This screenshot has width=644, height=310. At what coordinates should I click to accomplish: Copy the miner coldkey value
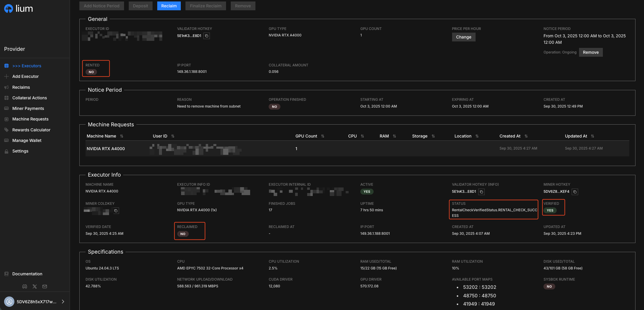[116, 211]
